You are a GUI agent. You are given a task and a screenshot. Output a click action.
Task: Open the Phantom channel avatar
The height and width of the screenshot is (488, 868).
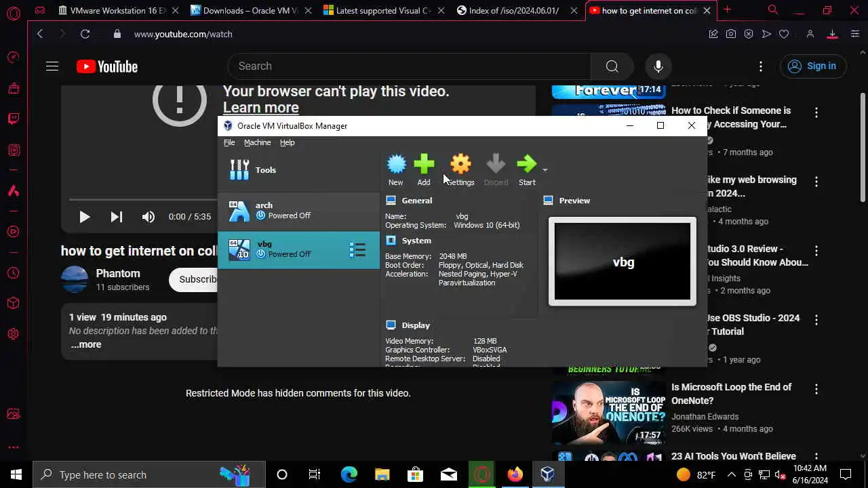75,279
